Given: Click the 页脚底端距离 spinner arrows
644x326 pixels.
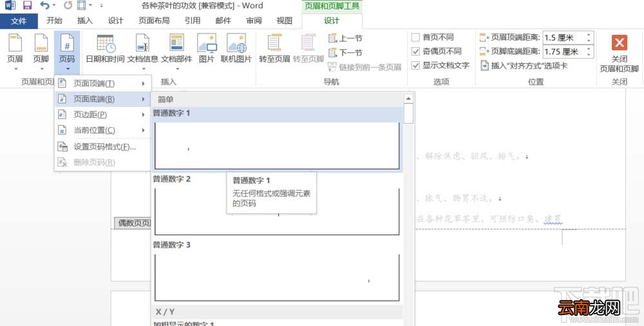Looking at the screenshot, I should [x=589, y=52].
